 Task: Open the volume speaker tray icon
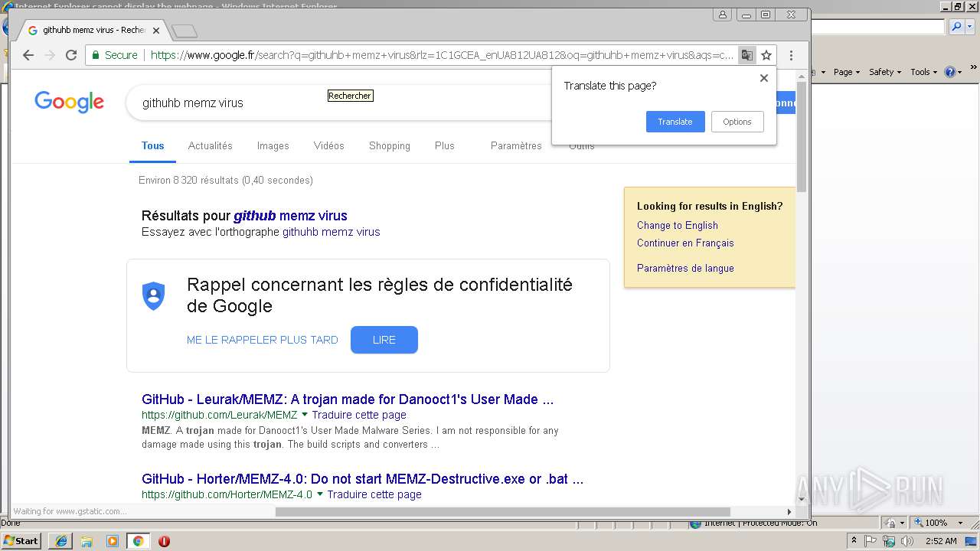(907, 541)
